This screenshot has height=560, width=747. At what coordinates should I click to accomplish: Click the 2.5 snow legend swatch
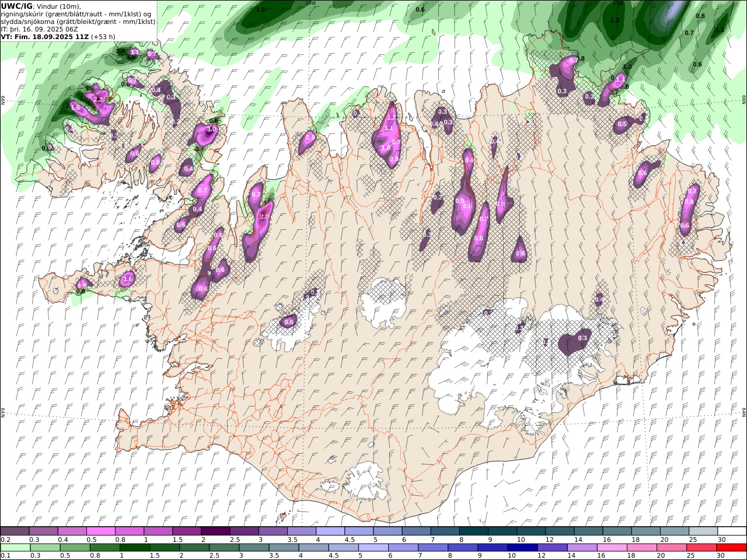coord(244,531)
